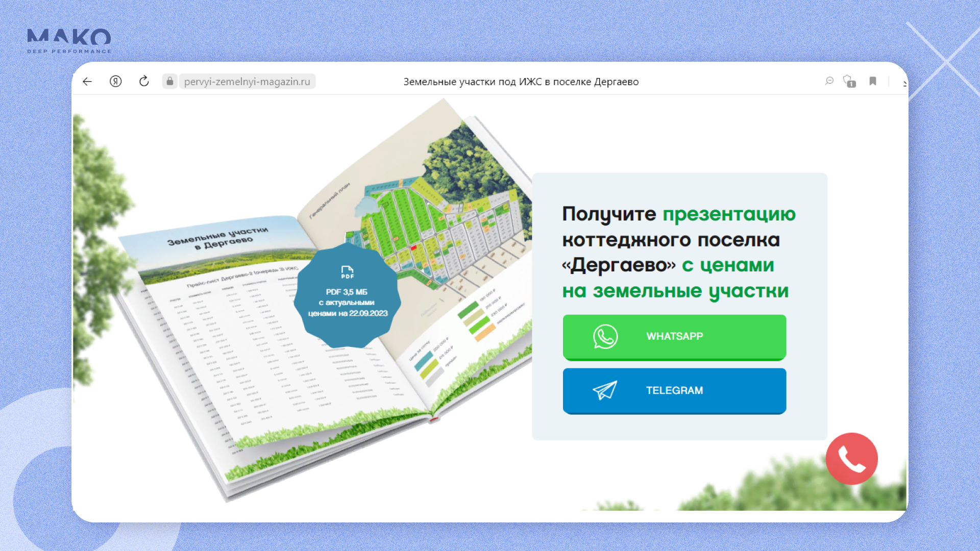
Task: Click the Telegram paper plane icon
Action: click(x=605, y=390)
